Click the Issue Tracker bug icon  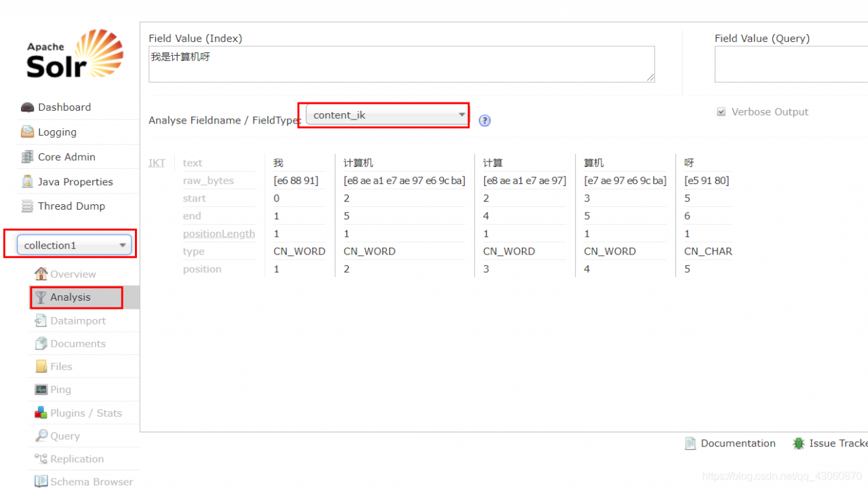pyautogui.click(x=799, y=443)
